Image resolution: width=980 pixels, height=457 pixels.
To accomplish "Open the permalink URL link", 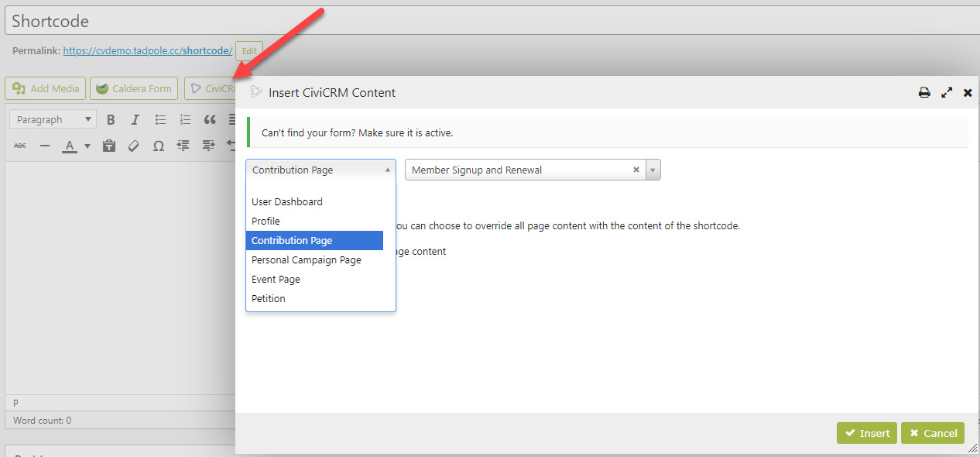I will (x=147, y=51).
